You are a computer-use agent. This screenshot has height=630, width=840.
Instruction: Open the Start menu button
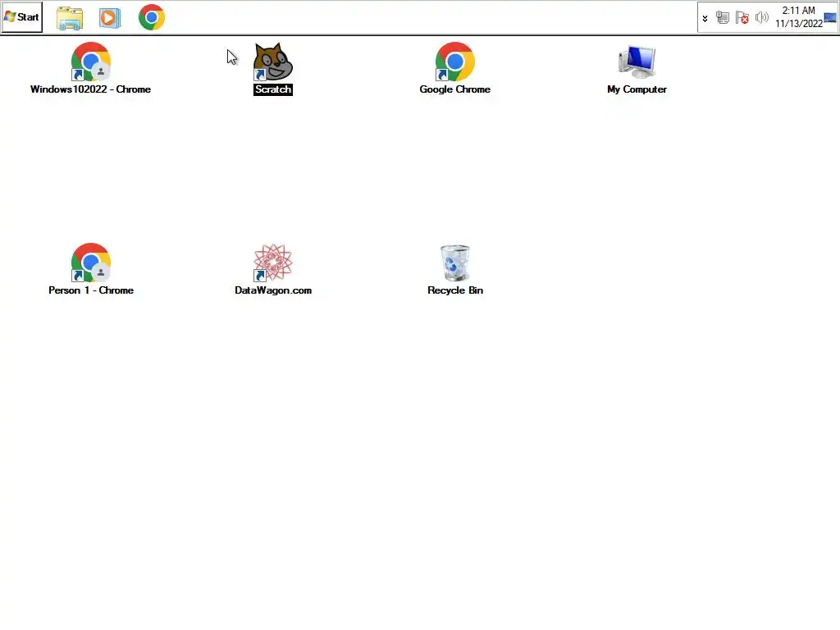tap(22, 17)
